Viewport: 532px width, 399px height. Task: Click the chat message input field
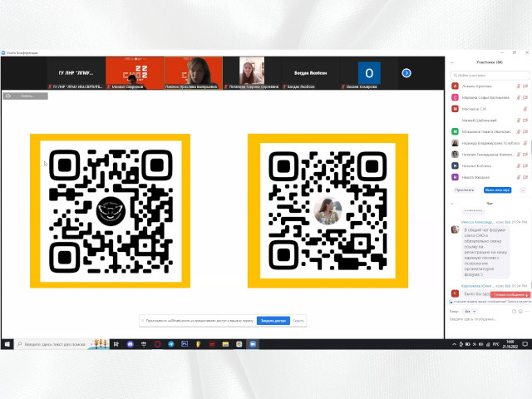pos(489,319)
